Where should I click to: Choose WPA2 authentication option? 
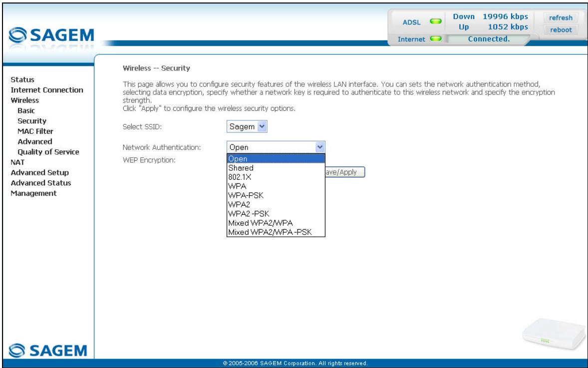coord(276,204)
